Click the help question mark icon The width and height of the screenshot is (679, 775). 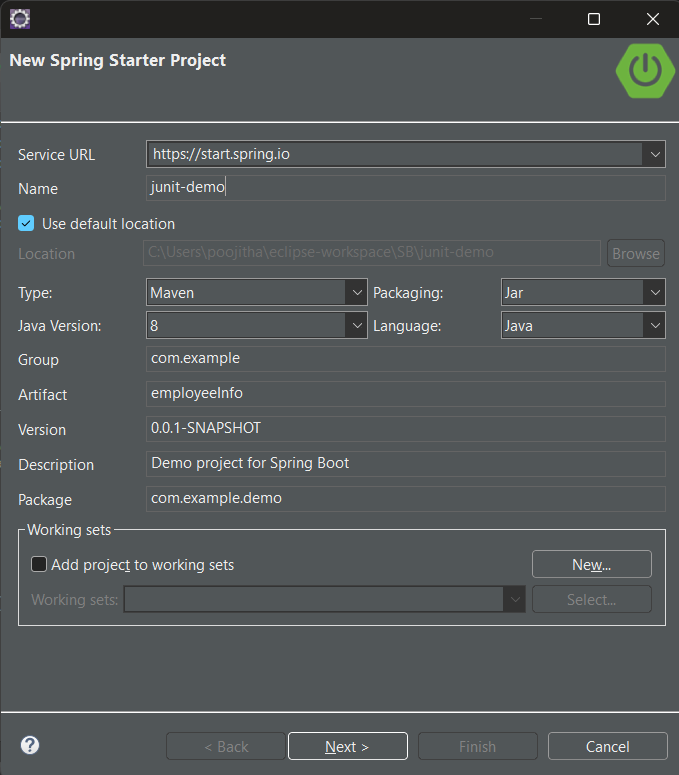pos(30,745)
